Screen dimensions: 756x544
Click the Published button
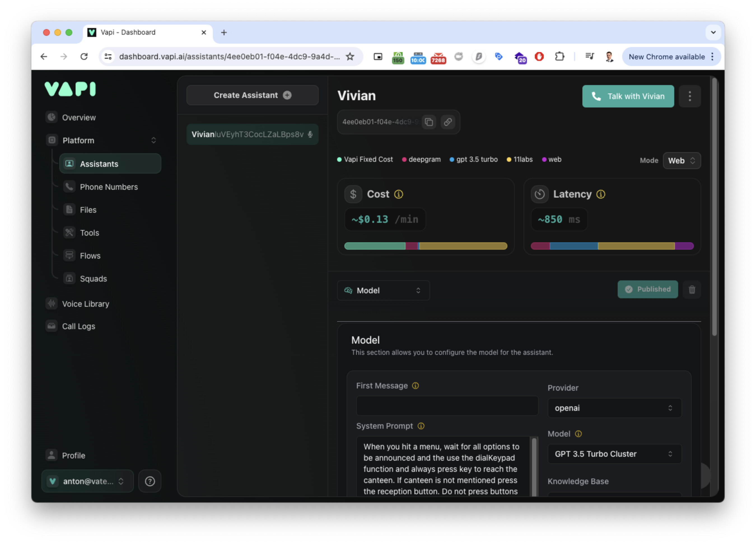[647, 289]
